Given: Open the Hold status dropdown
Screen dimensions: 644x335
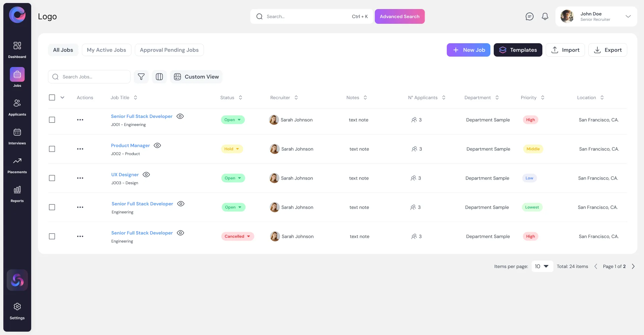Looking at the screenshot, I should coord(232,149).
